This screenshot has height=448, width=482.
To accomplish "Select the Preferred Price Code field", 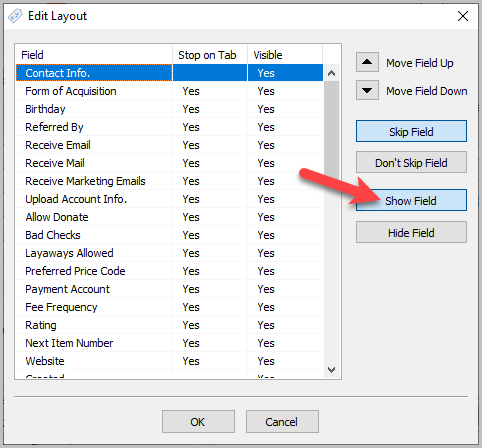I will [169, 271].
